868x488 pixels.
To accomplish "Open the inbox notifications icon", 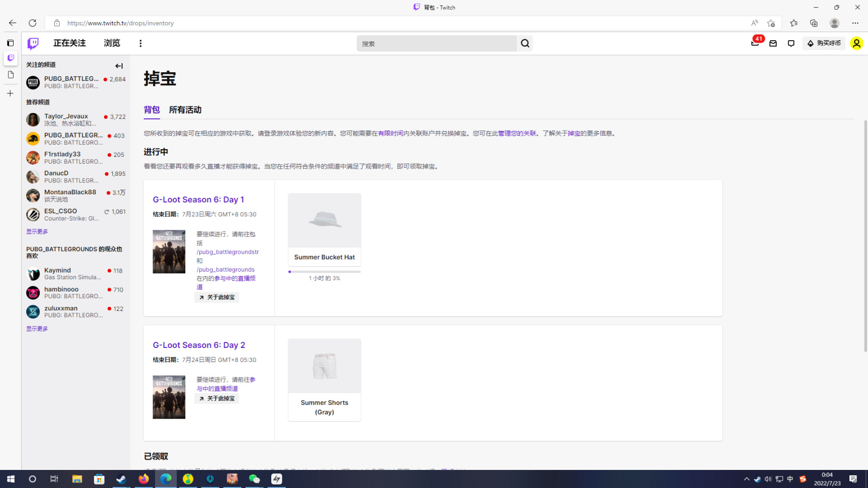I will pos(773,44).
